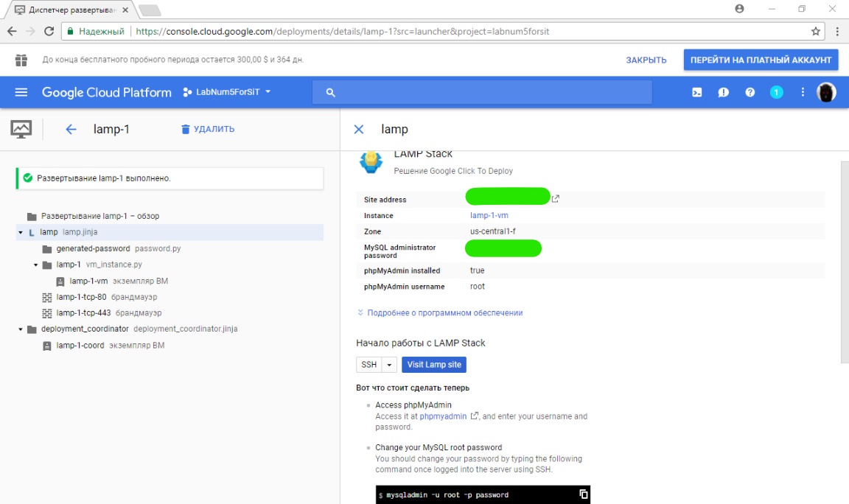Open a new browser tab
This screenshot has height=504, width=849.
[x=150, y=10]
